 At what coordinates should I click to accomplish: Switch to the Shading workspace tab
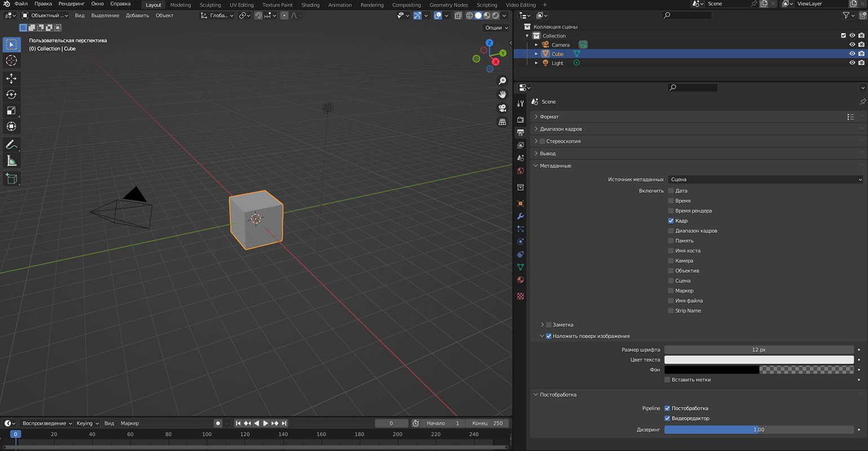tap(310, 5)
